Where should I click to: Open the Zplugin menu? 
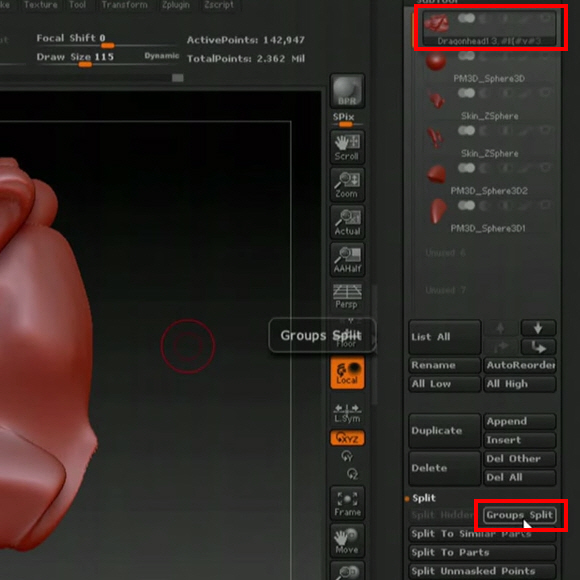point(176,5)
